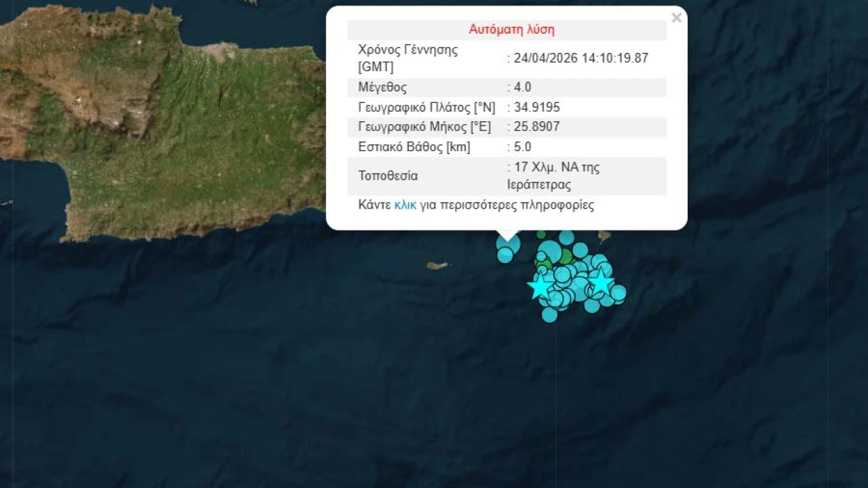Image resolution: width=868 pixels, height=488 pixels.
Task: Close the earthquake info popup
Action: [676, 18]
